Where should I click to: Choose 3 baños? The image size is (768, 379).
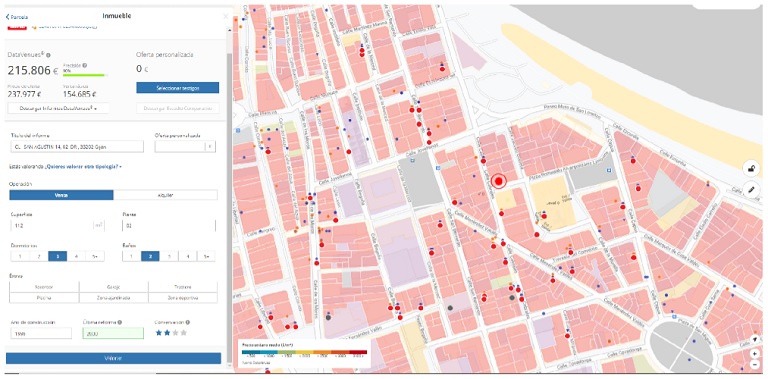click(169, 256)
